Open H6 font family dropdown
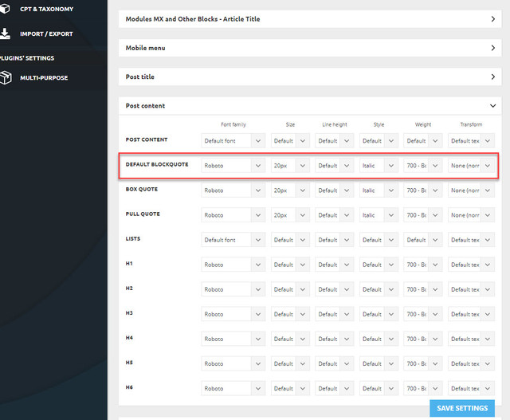 point(233,388)
